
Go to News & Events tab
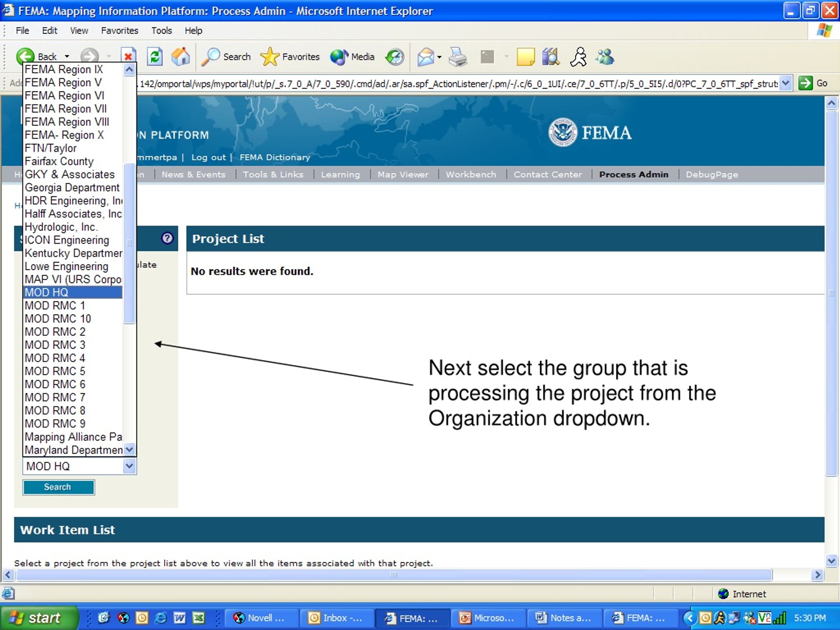coord(194,174)
